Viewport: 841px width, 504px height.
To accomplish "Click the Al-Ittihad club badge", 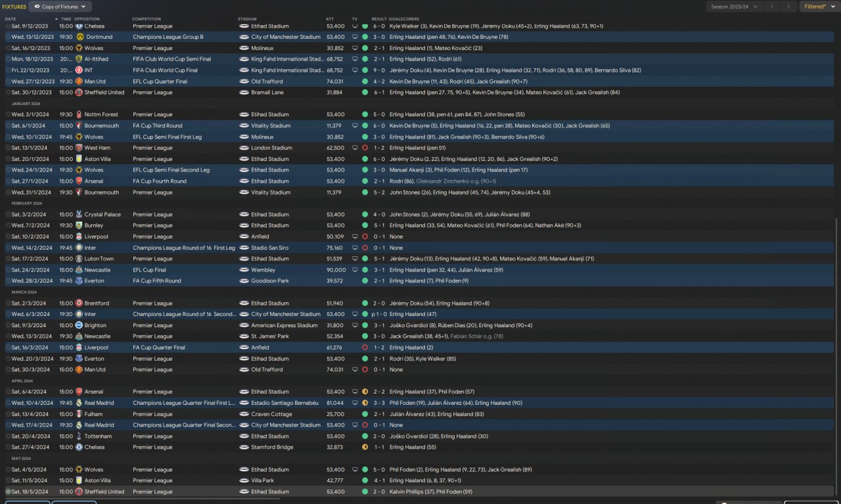I will (x=79, y=59).
